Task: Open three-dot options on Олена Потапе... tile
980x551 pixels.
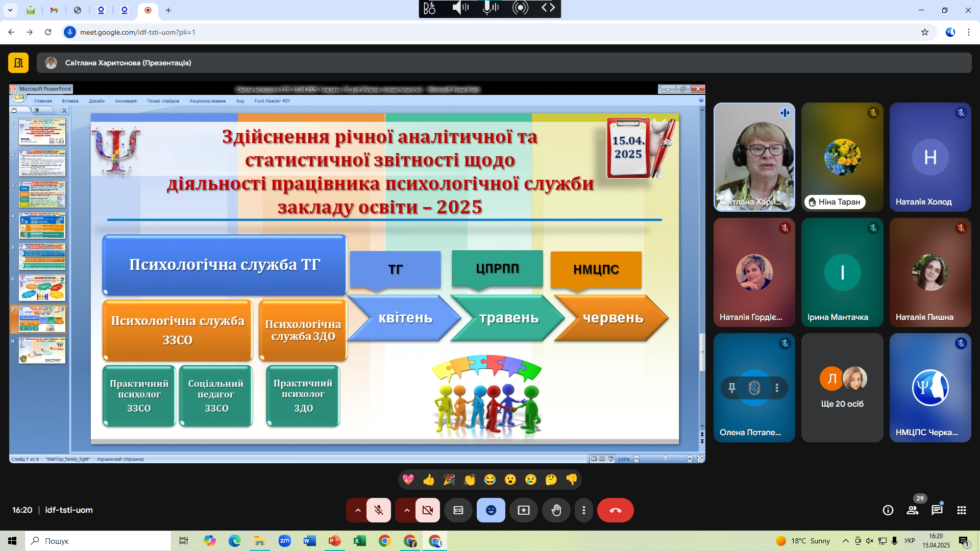Action: click(777, 388)
